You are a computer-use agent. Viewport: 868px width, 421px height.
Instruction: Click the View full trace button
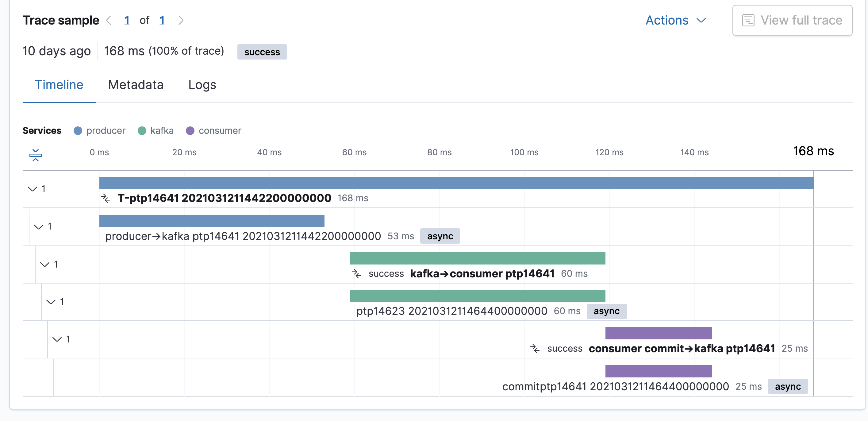(792, 21)
